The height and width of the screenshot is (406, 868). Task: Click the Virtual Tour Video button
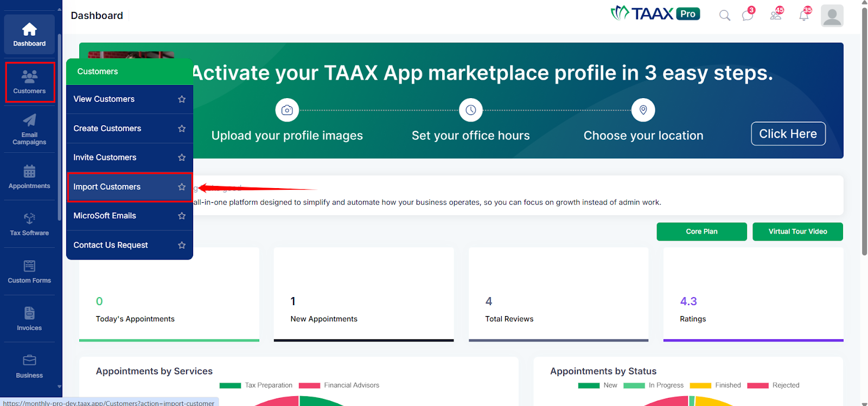[797, 231]
